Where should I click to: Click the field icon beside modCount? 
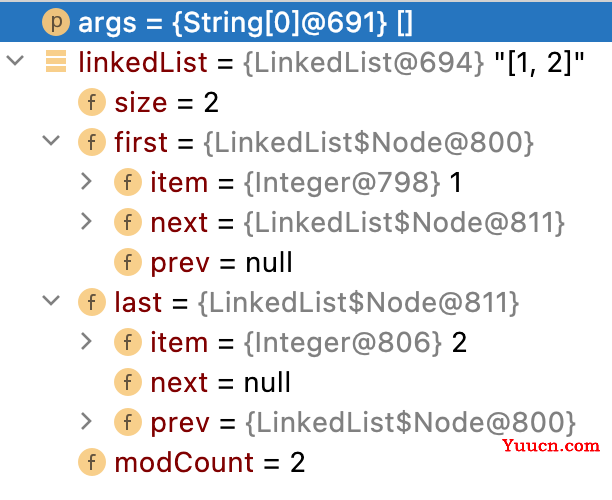coord(92,462)
